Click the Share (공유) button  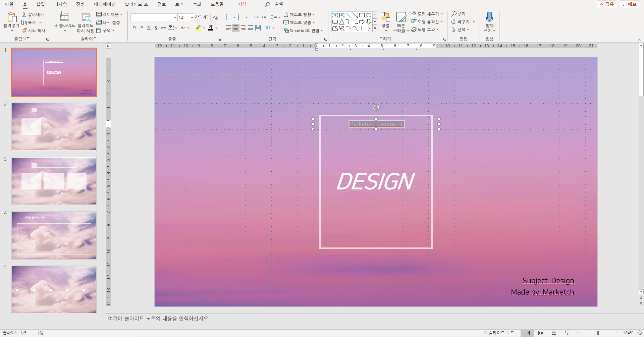pyautogui.click(x=607, y=4)
